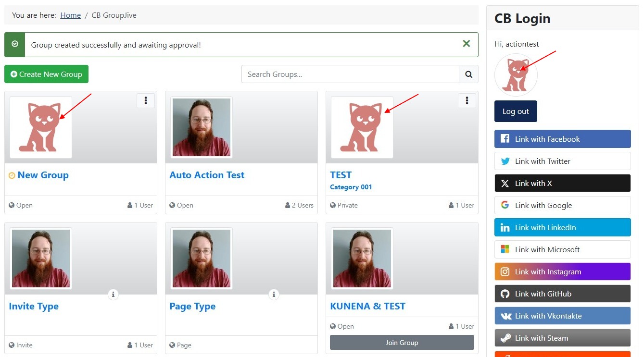Open the Auto Action Test group link
This screenshot has height=357, width=644.
(x=207, y=175)
